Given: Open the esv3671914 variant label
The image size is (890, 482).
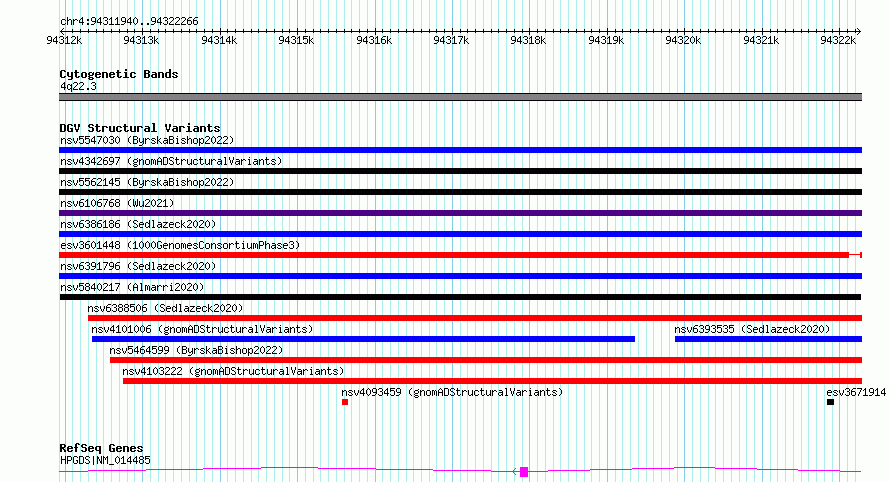Looking at the screenshot, I should 856,392.
